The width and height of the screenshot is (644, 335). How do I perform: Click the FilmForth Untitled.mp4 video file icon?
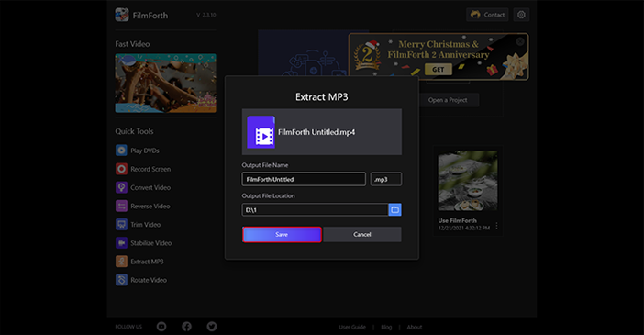tap(261, 132)
